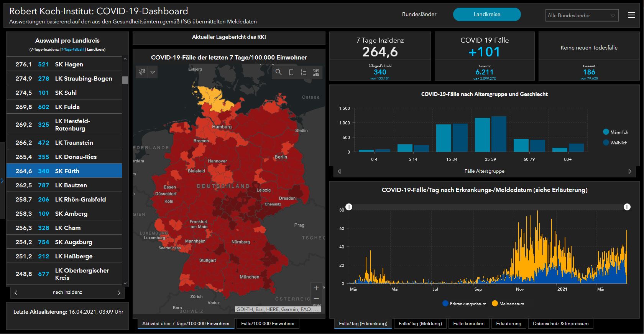This screenshot has width=644, height=334.
Task: Switch to Fälle/Tag (Meldung) tab
Action: click(x=420, y=324)
